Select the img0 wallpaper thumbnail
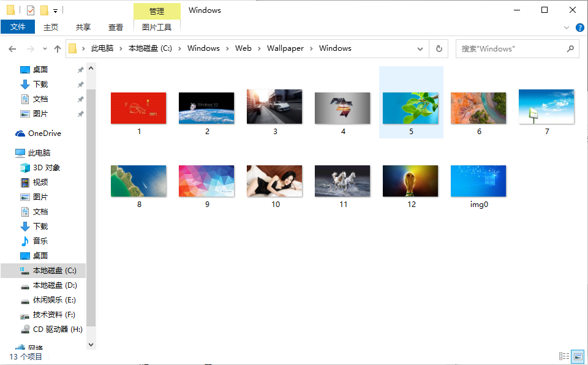 coord(478,181)
